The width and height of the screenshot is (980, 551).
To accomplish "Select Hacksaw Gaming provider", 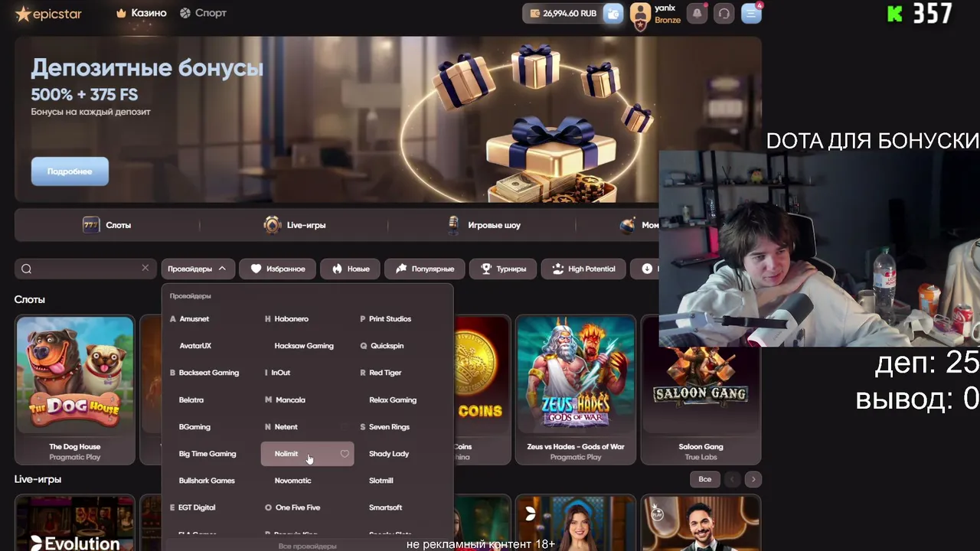I will pyautogui.click(x=304, y=346).
